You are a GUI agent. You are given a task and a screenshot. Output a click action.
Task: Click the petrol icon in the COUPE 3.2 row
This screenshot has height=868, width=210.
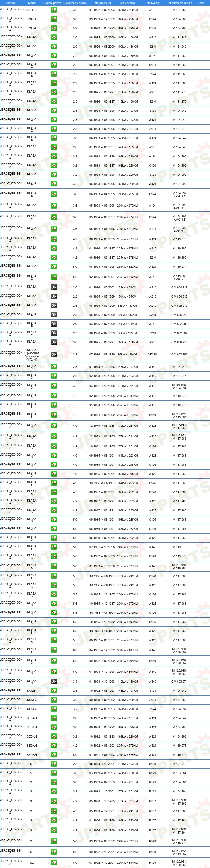(x=54, y=28)
